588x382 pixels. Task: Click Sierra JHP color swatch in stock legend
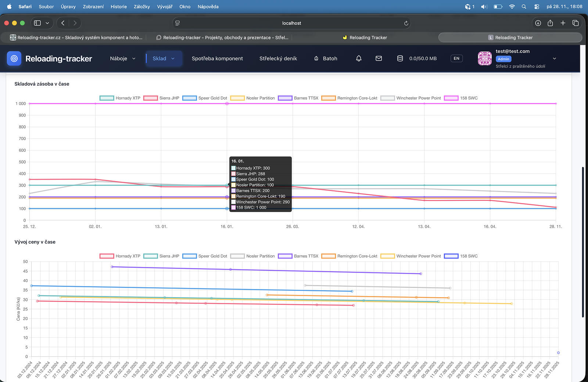pos(150,98)
